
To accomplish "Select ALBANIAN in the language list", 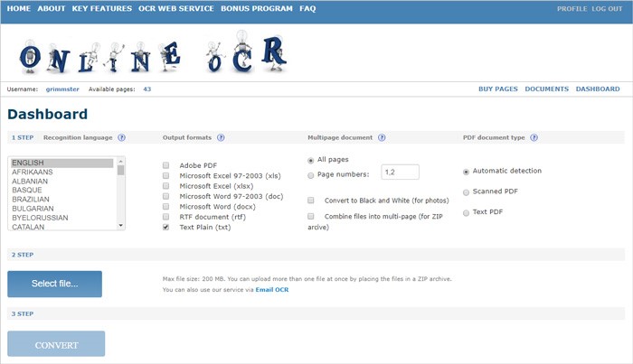I will [62, 182].
